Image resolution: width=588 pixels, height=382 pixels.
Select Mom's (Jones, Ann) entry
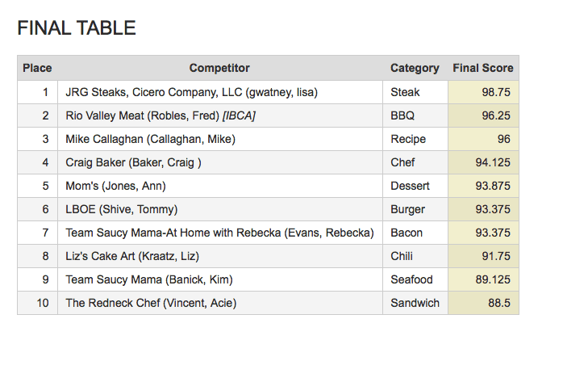[x=115, y=186]
